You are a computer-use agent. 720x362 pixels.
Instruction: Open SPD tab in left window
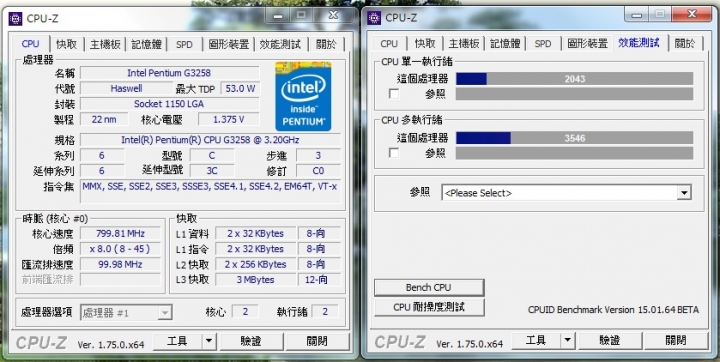click(x=184, y=44)
